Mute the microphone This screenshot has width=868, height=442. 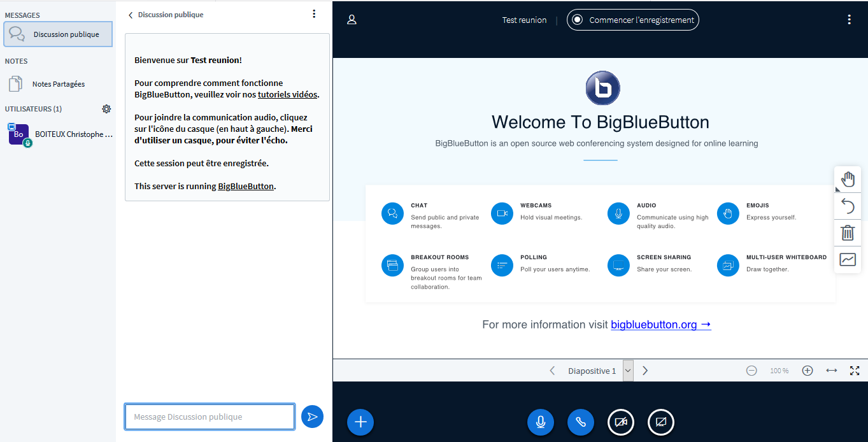pyautogui.click(x=541, y=422)
